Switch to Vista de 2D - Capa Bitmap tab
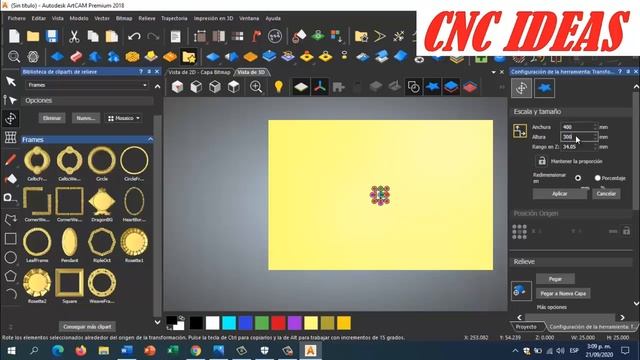 (x=200, y=72)
